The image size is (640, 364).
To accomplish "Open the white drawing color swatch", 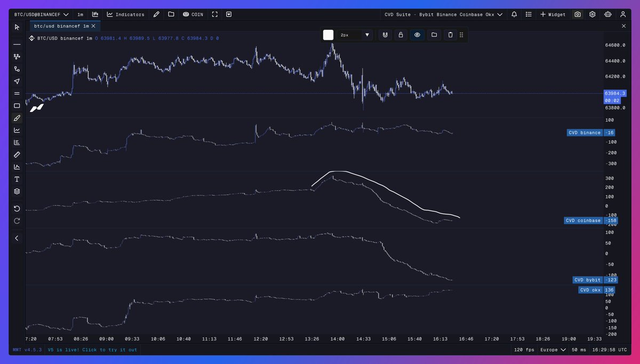I will [x=328, y=35].
